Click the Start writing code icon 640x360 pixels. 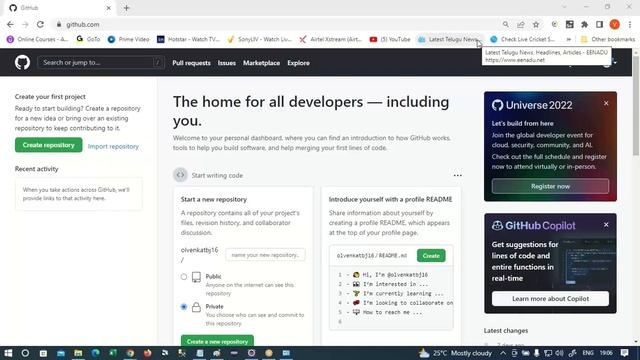[x=180, y=175]
